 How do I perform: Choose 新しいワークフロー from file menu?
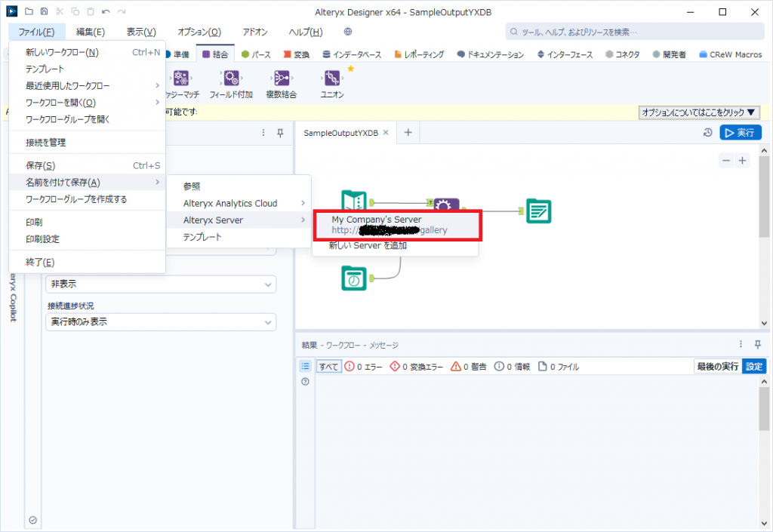(87, 52)
